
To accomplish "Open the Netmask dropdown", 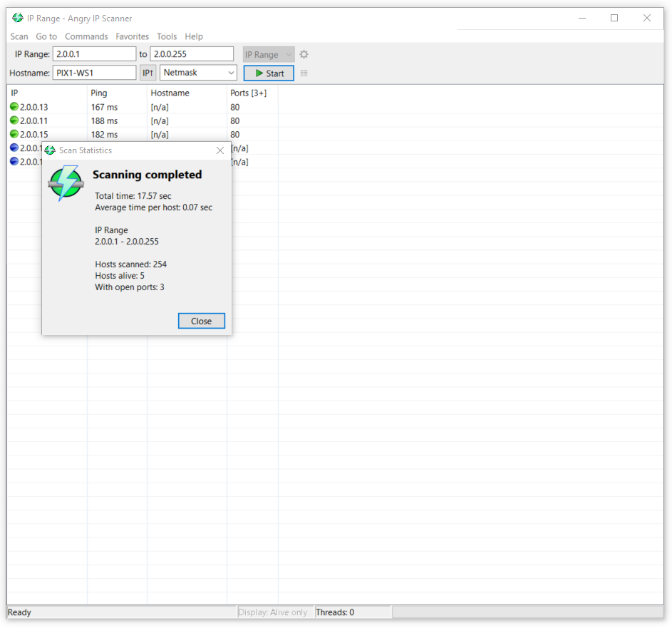I will click(198, 73).
